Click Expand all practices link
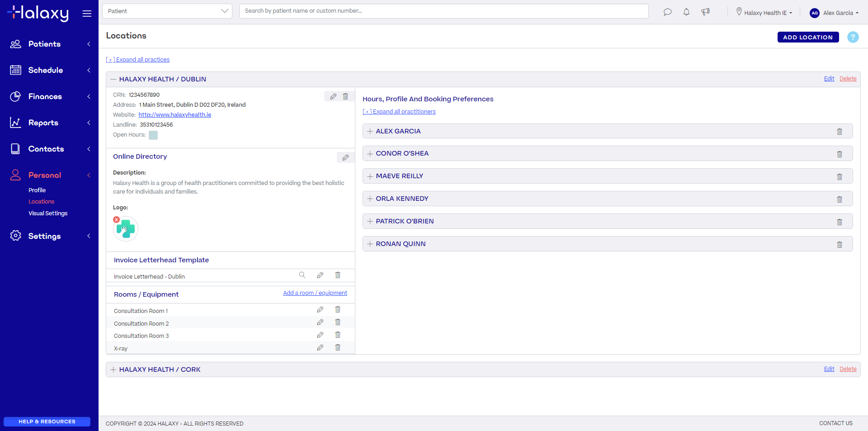868x431 pixels. point(138,60)
